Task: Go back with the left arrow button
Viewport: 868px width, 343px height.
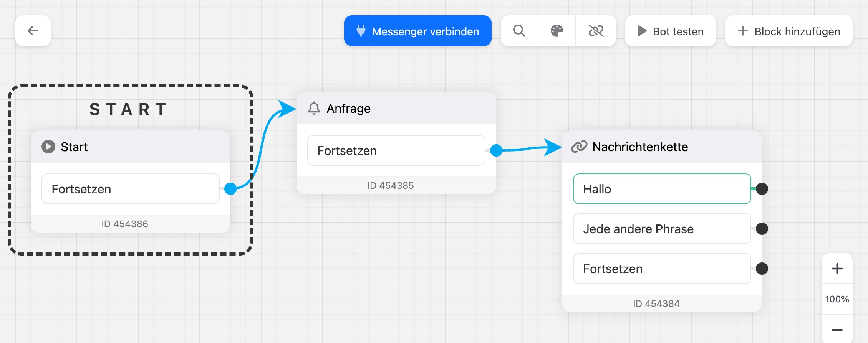Action: click(33, 31)
